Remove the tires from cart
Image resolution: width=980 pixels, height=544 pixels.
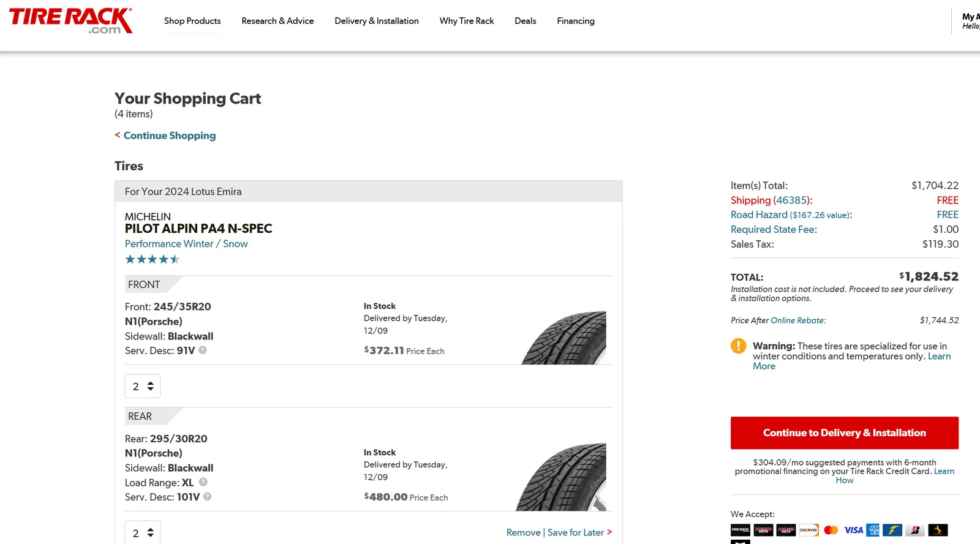click(x=523, y=532)
